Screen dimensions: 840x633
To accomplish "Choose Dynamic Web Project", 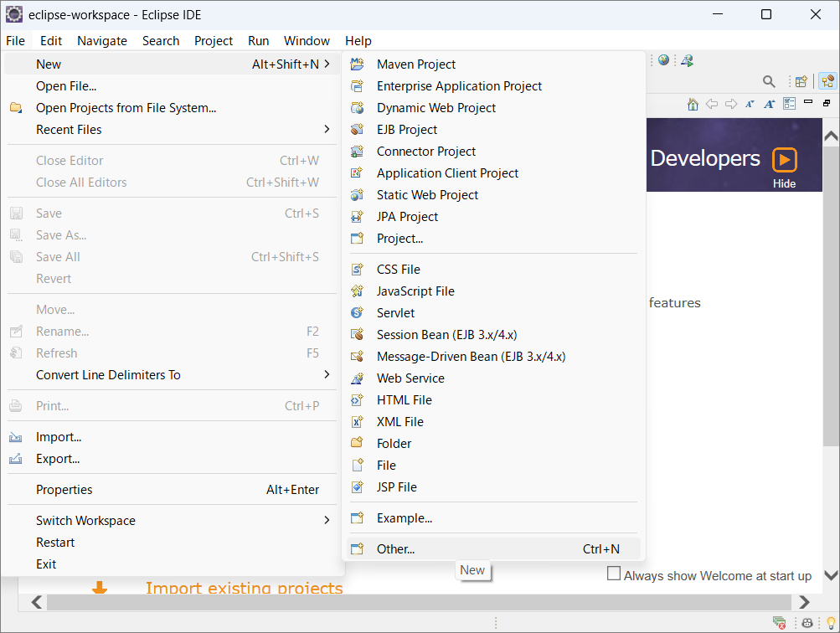I will point(492,108).
